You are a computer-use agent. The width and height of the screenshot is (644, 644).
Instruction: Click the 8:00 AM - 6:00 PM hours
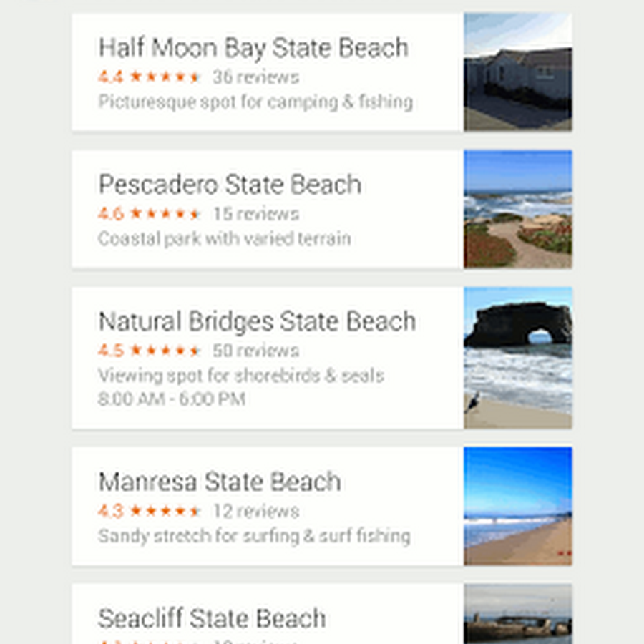[x=172, y=399]
